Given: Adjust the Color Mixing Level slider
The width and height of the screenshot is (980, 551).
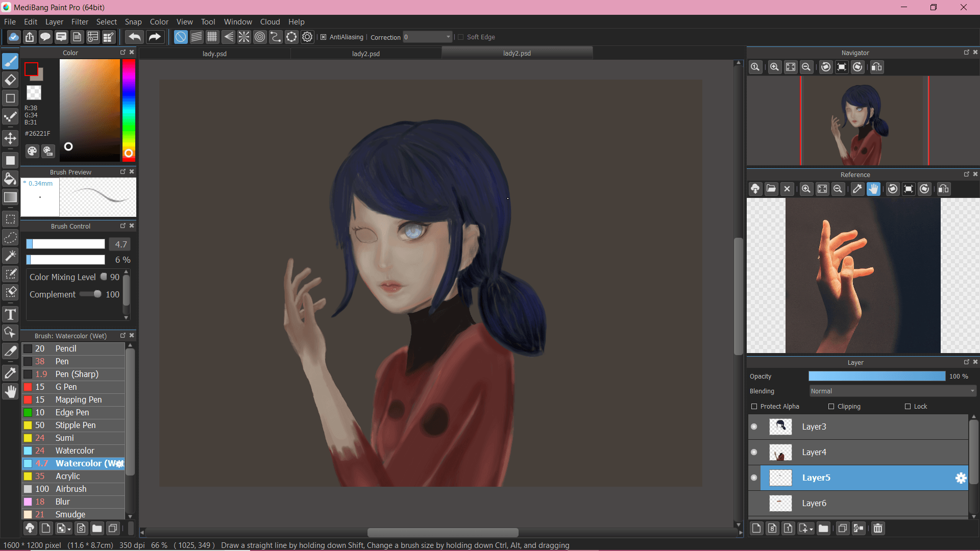Looking at the screenshot, I should point(104,277).
